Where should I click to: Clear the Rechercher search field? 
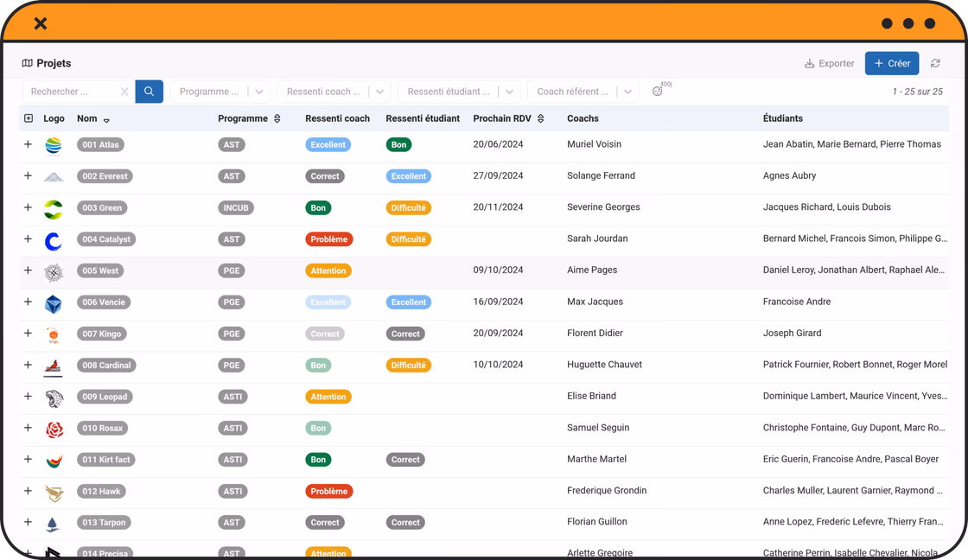[124, 92]
